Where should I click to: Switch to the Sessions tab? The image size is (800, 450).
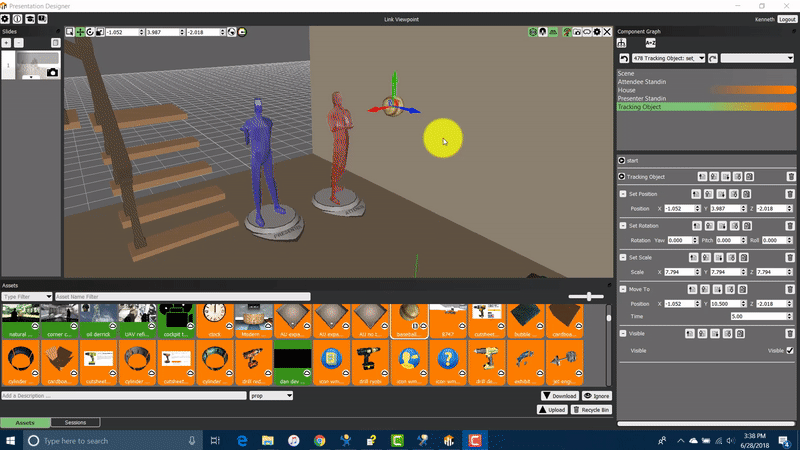click(75, 422)
